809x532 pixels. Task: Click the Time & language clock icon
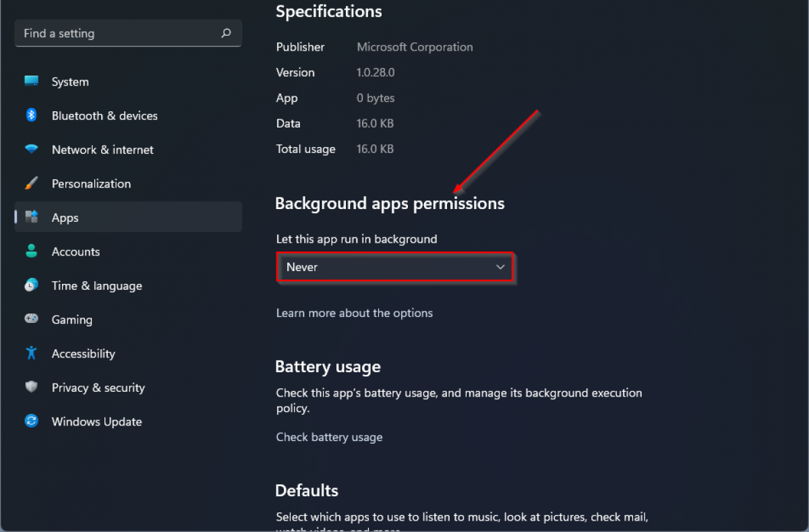31,285
